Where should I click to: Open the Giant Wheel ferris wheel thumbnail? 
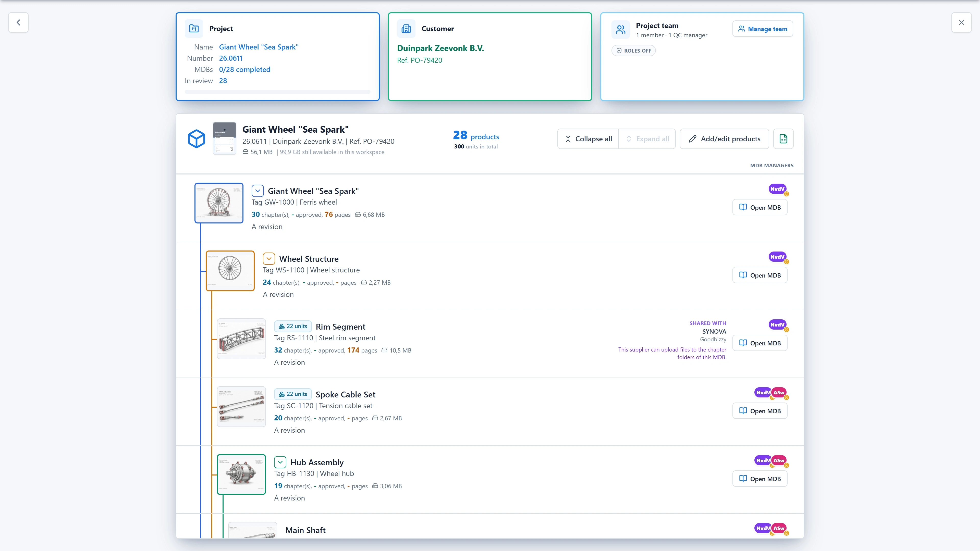pos(219,203)
